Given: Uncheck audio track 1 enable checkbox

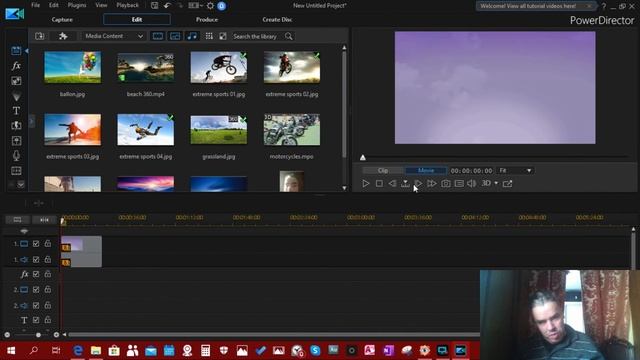Looking at the screenshot, I should click(x=36, y=259).
